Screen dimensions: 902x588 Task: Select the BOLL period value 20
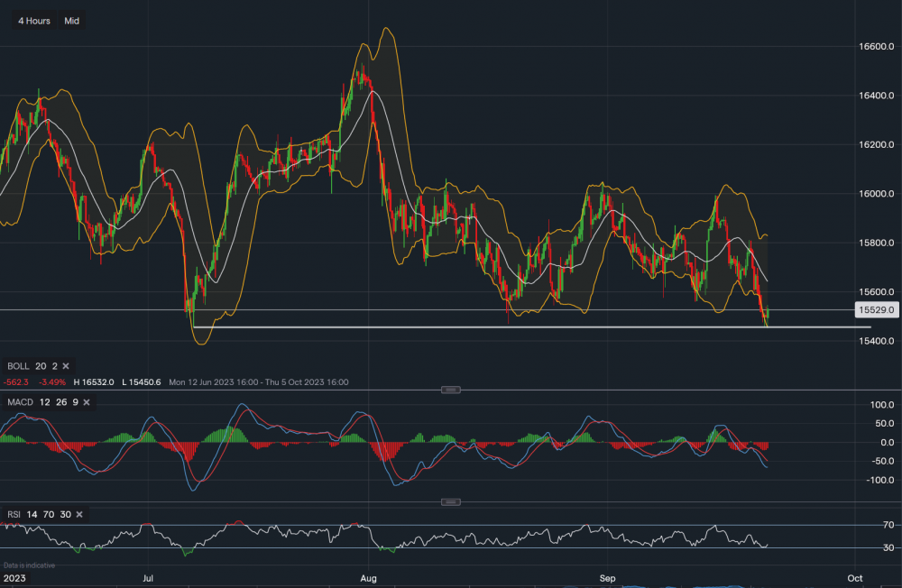(41, 366)
